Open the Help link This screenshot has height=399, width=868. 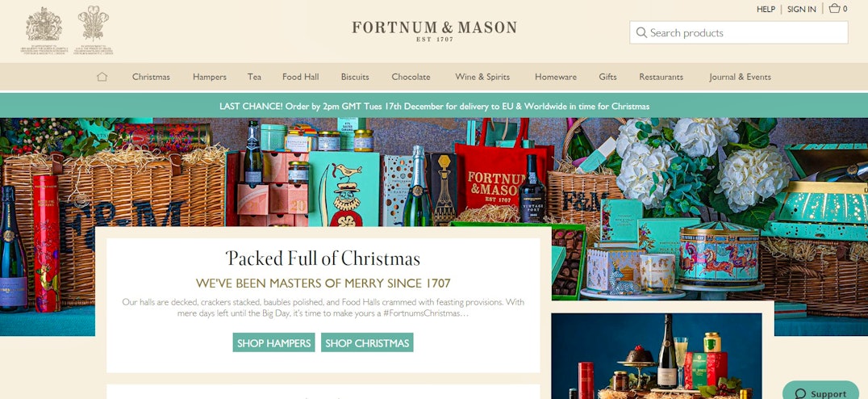[766, 9]
